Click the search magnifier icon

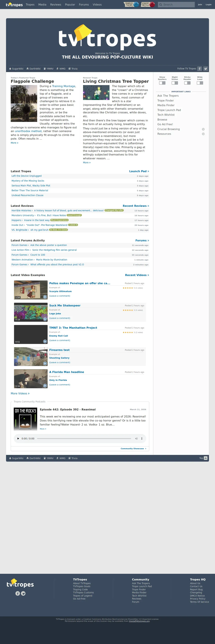coord(160,5)
